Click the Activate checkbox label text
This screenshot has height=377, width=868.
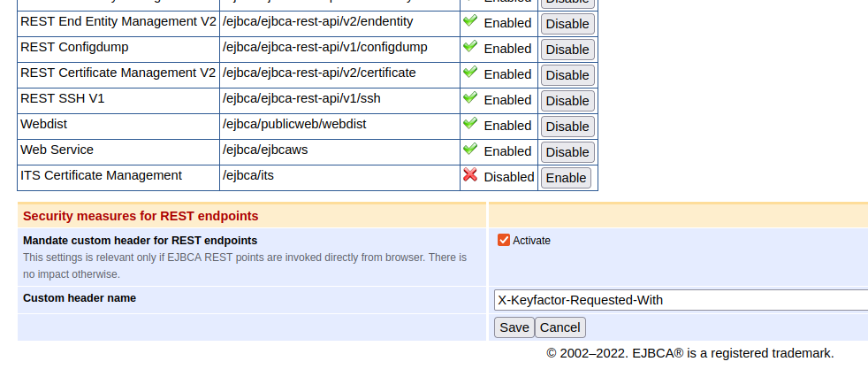click(x=531, y=241)
